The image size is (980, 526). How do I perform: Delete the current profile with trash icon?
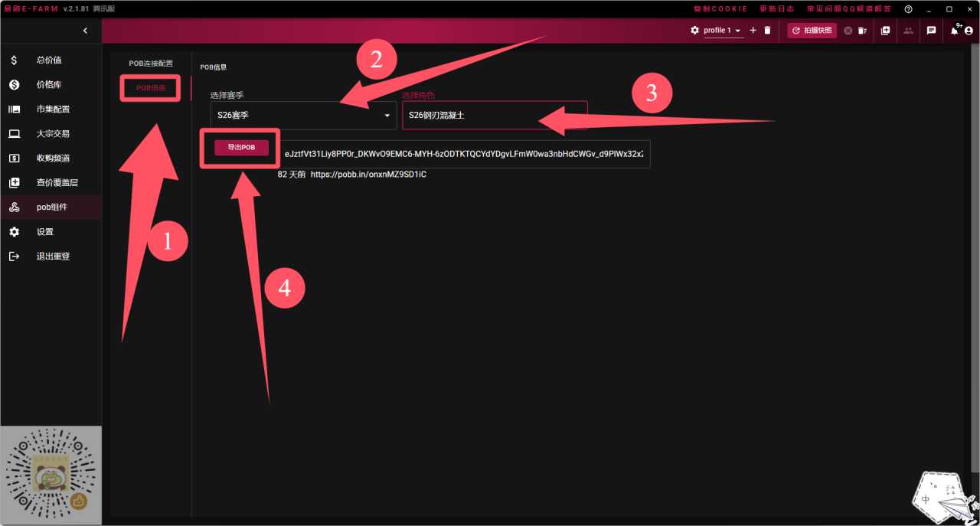coord(767,31)
